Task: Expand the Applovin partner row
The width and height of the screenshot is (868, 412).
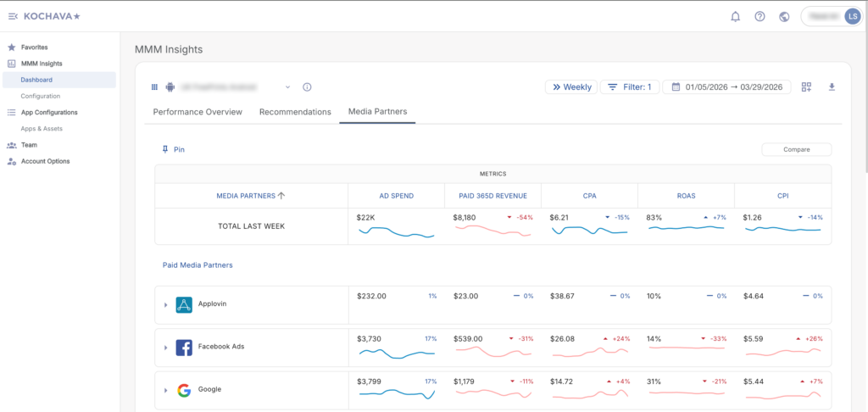Action: tap(166, 304)
